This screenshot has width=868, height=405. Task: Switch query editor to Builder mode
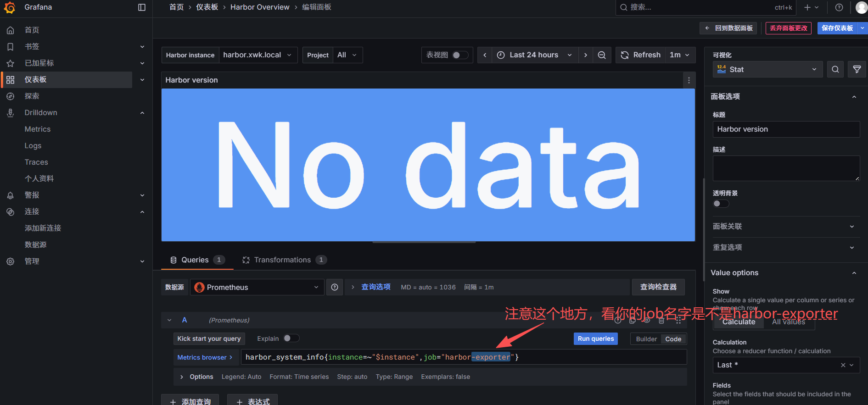[646, 339]
